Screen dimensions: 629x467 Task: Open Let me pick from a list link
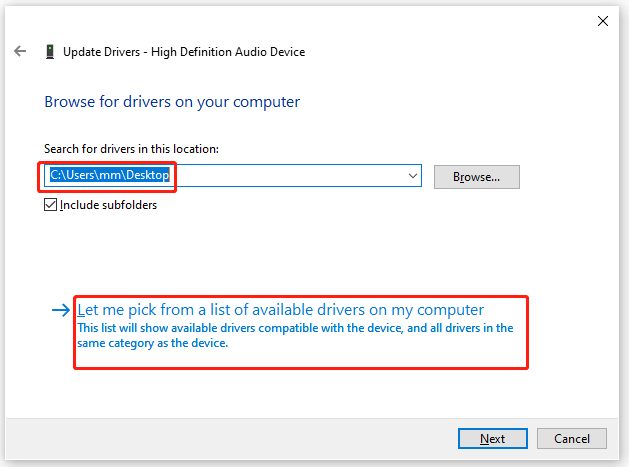[x=280, y=310]
